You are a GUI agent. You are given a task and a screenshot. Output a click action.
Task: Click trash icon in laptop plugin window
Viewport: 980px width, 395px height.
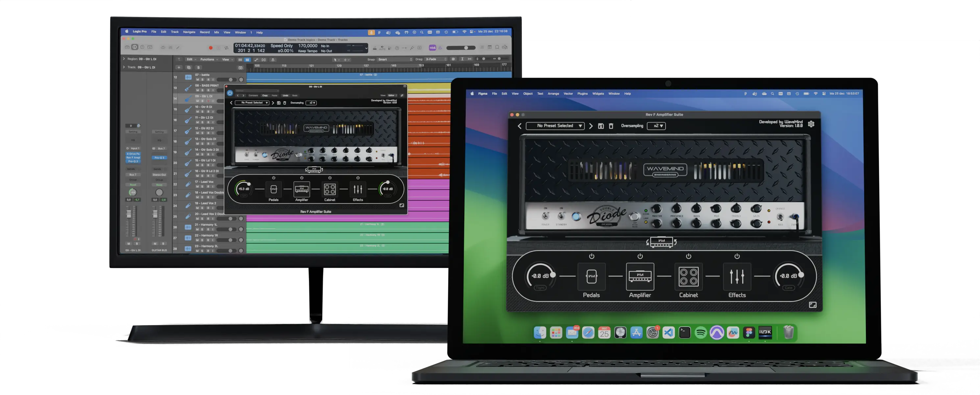point(611,126)
